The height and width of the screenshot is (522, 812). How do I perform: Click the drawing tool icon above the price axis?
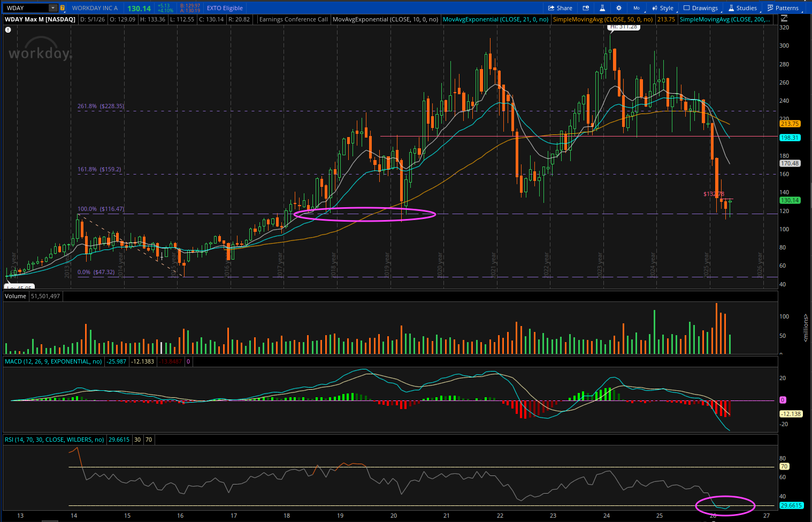click(x=784, y=18)
